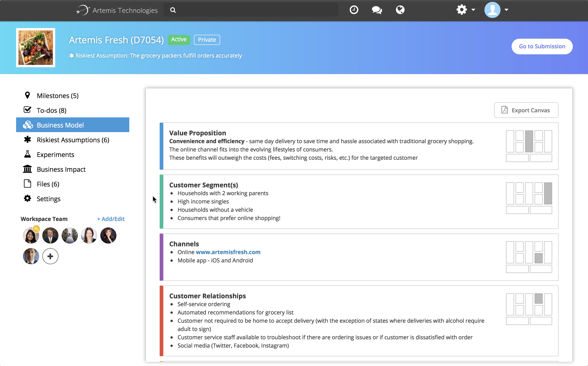
Task: Select Business Model in sidebar
Action: [x=72, y=125]
